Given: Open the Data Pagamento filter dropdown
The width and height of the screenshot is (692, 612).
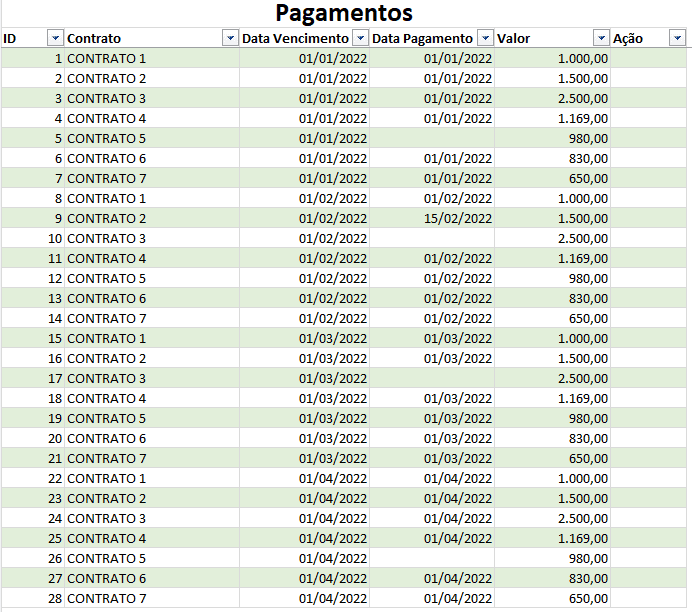Looking at the screenshot, I should point(485,38).
